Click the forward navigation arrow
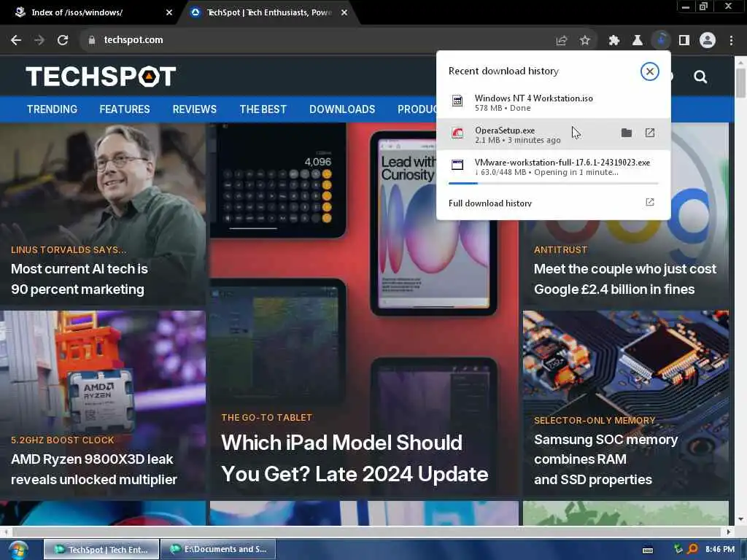The image size is (747, 560). (39, 40)
